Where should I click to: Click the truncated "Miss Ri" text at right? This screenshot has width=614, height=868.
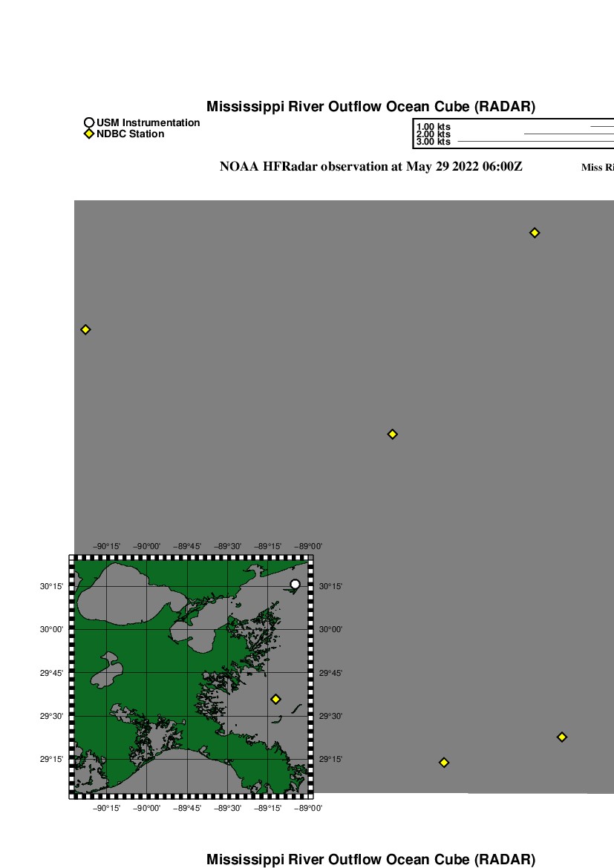coord(597,168)
